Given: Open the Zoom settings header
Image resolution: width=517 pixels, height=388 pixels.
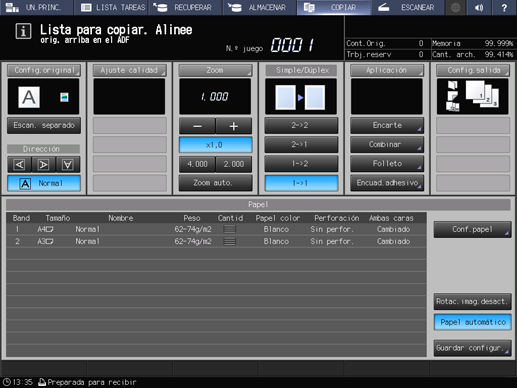Looking at the screenshot, I should pyautogui.click(x=215, y=70).
